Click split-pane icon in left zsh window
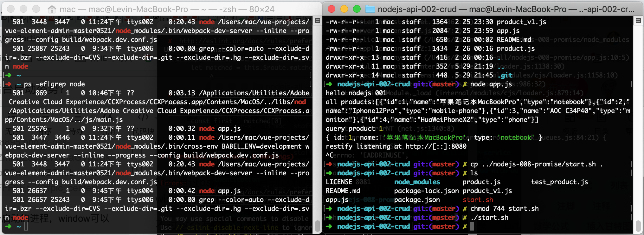This screenshot has height=235, width=644. click(x=317, y=21)
